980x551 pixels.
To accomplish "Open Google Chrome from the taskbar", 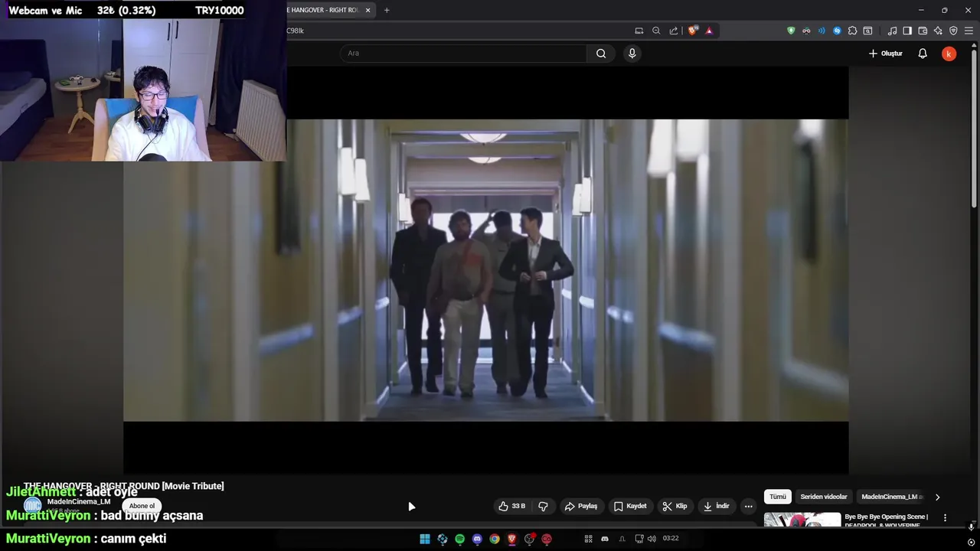I will click(x=495, y=539).
